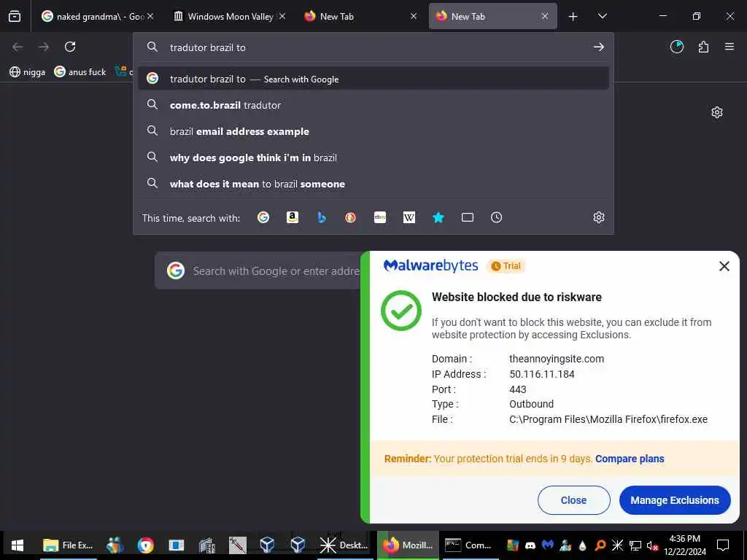Select suggestion 'what does it mean to brazil someone'
This screenshot has width=747, height=560.
[373, 184]
